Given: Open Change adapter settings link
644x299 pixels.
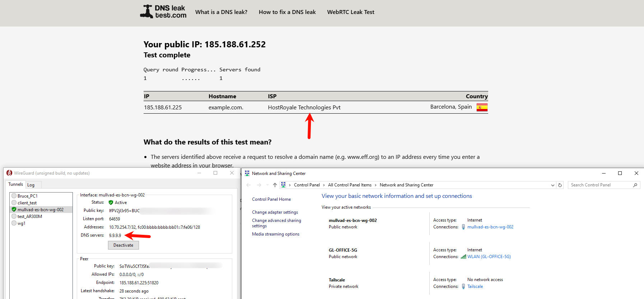Looking at the screenshot, I should (x=275, y=212).
